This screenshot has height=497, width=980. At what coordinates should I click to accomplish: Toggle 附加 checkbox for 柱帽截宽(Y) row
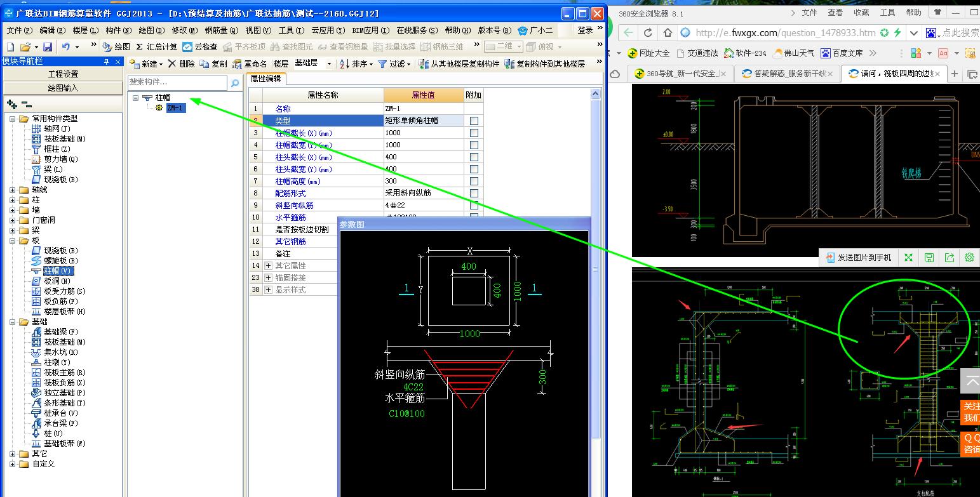coord(474,145)
